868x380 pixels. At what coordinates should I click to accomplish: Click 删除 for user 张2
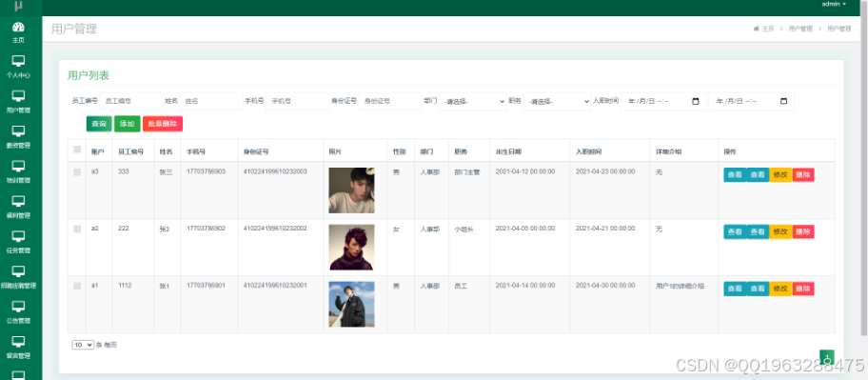803,231
